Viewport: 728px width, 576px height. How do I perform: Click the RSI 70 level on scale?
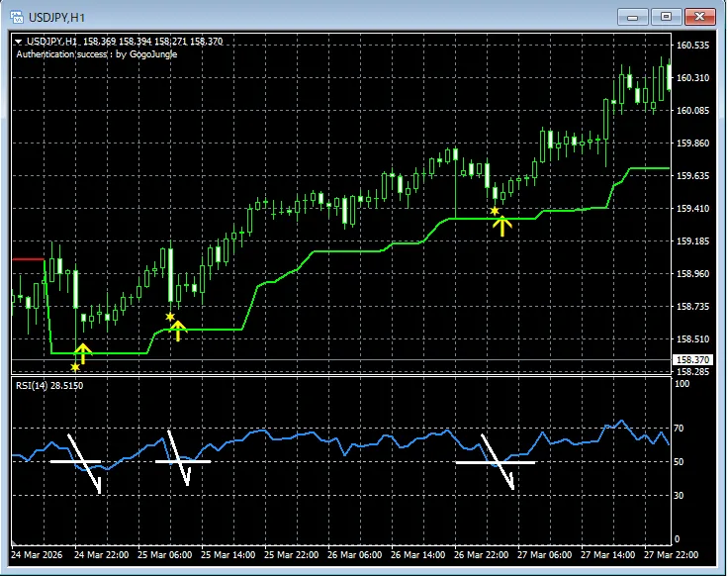tap(679, 428)
